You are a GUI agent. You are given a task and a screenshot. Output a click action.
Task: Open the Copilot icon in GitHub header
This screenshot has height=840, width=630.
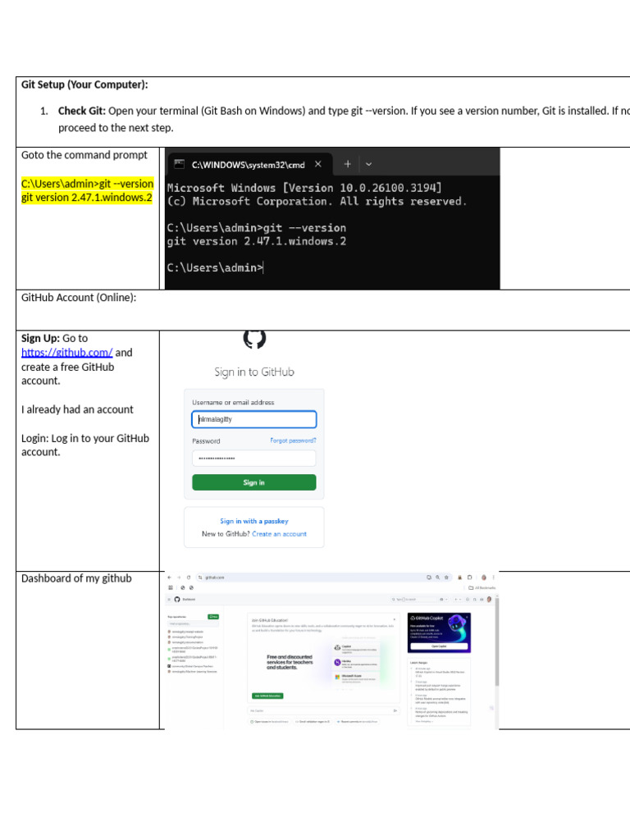(x=442, y=599)
